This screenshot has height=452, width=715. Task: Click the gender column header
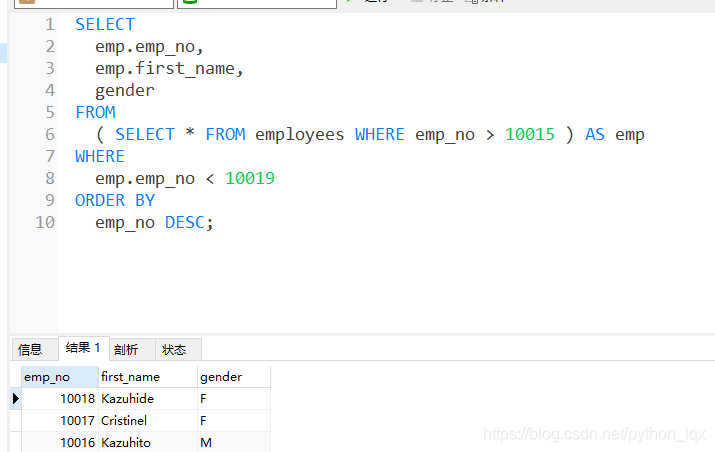tap(233, 377)
